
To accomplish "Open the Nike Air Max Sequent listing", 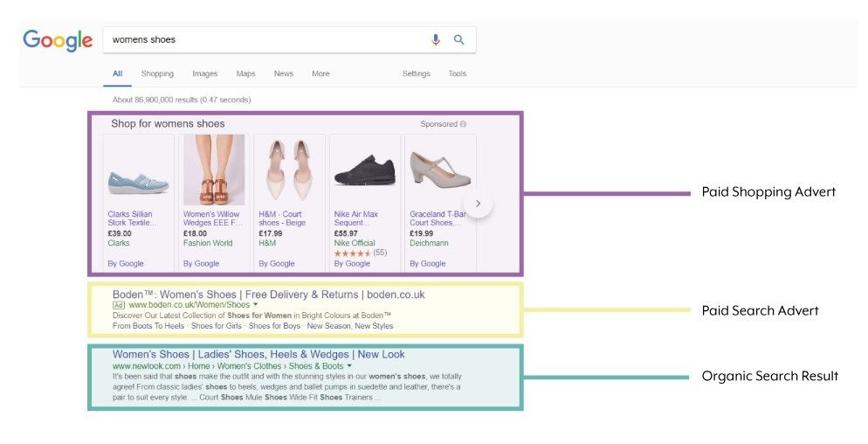I will point(356,218).
